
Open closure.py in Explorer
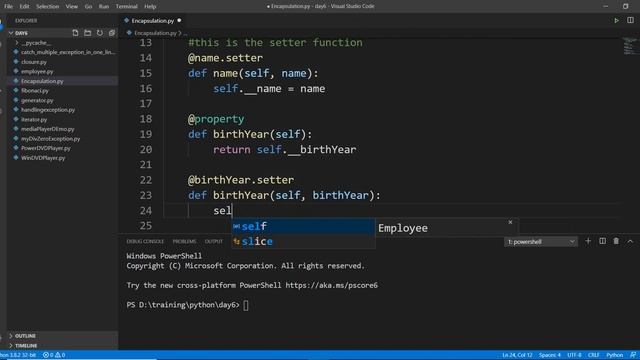pos(34,62)
